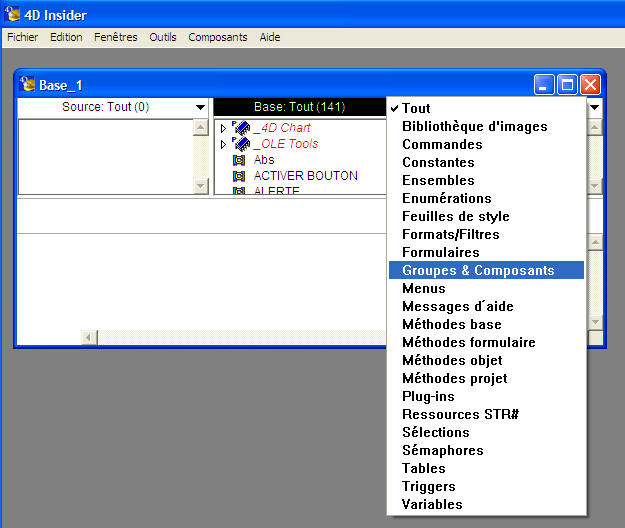Click the _4D Chart plug-in icon
The image size is (625, 528).
click(x=240, y=128)
